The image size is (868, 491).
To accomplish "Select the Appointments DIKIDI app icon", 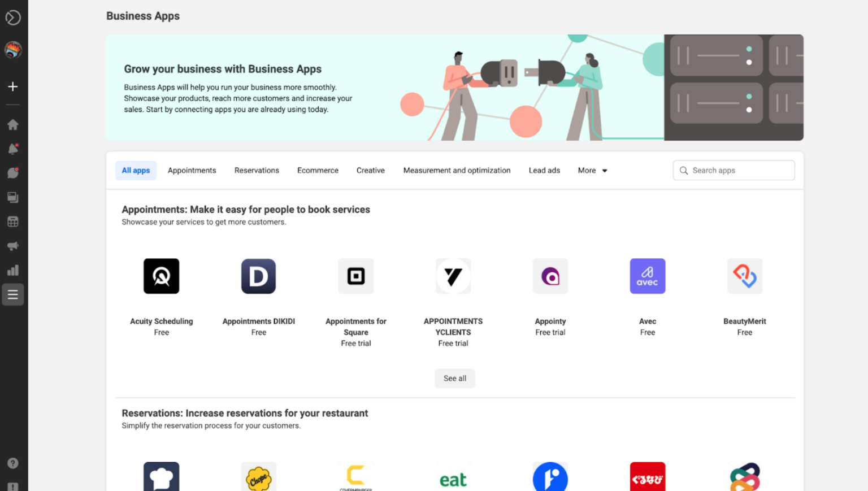I will 258,276.
